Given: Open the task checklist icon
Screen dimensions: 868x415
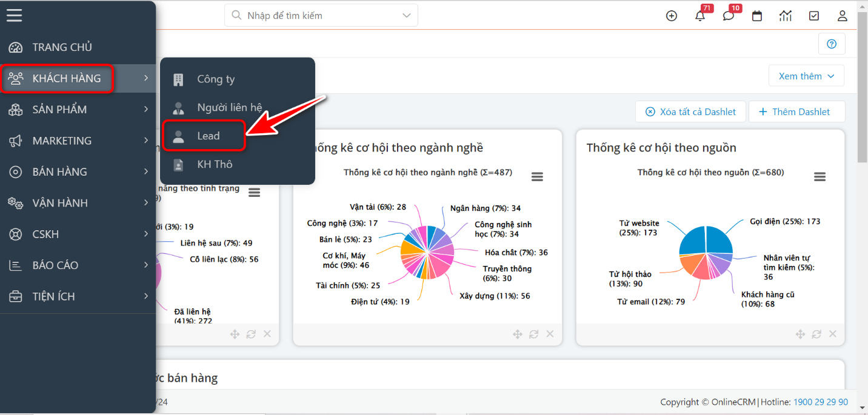Looking at the screenshot, I should [x=814, y=16].
